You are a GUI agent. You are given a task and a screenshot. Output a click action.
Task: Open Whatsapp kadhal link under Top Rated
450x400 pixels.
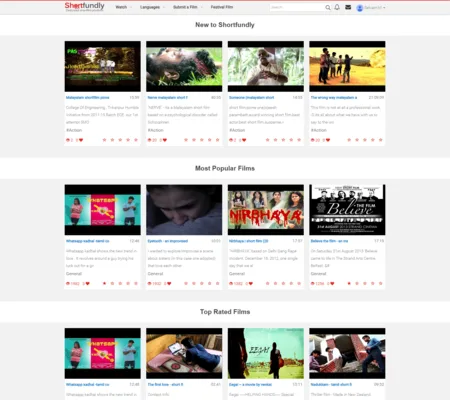[87, 385]
